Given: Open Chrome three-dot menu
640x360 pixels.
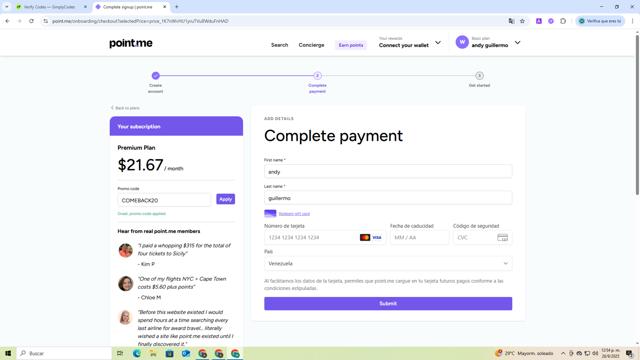Looking at the screenshot, I should coord(633,21).
